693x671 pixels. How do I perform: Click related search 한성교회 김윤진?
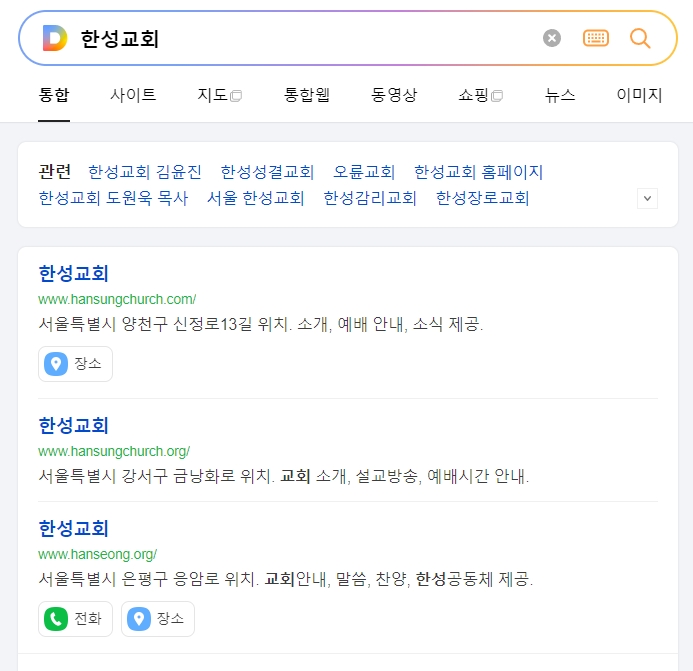pos(145,172)
